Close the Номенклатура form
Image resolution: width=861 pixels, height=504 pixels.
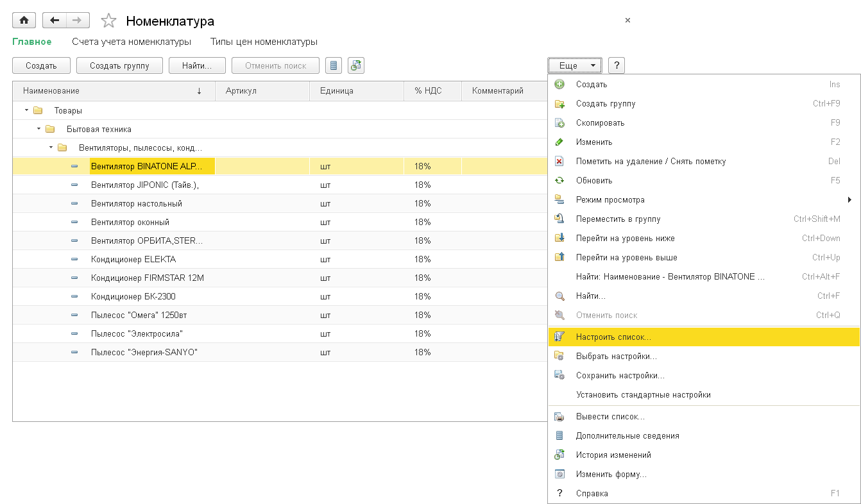click(x=627, y=21)
